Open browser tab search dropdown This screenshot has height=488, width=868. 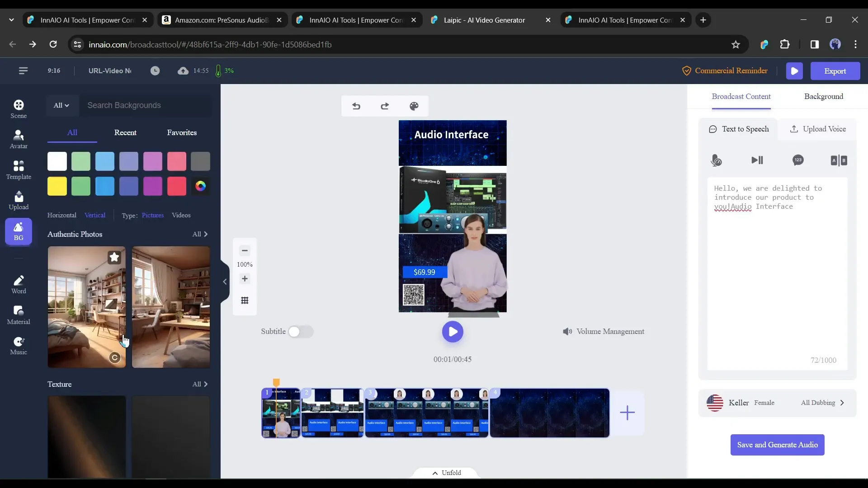(x=12, y=20)
